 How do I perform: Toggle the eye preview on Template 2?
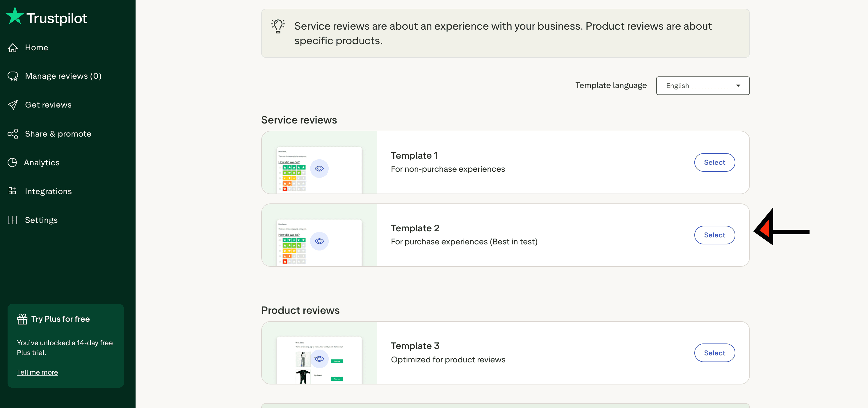click(319, 241)
